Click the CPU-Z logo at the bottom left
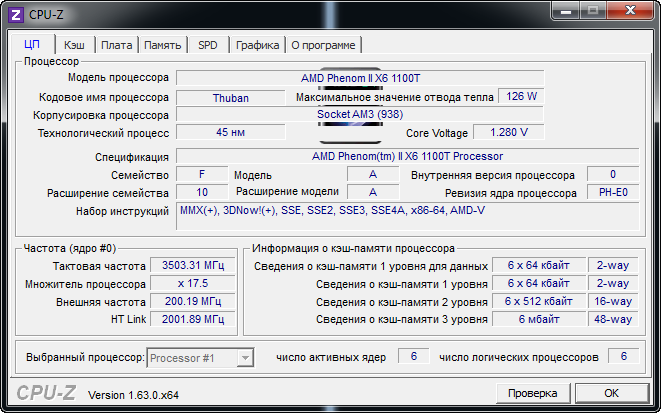661x413 pixels. click(46, 393)
